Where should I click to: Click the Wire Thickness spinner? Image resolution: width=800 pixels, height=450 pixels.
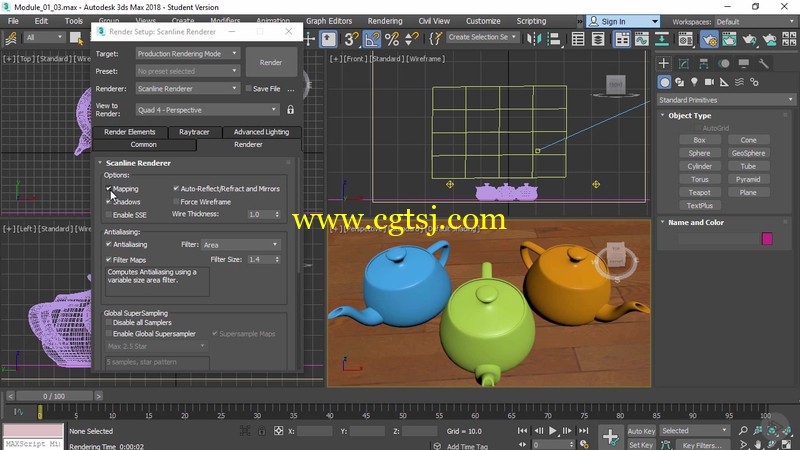[277, 214]
